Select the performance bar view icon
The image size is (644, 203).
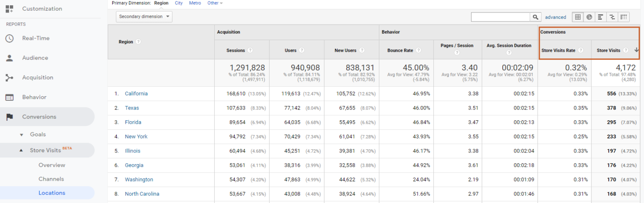tap(601, 17)
